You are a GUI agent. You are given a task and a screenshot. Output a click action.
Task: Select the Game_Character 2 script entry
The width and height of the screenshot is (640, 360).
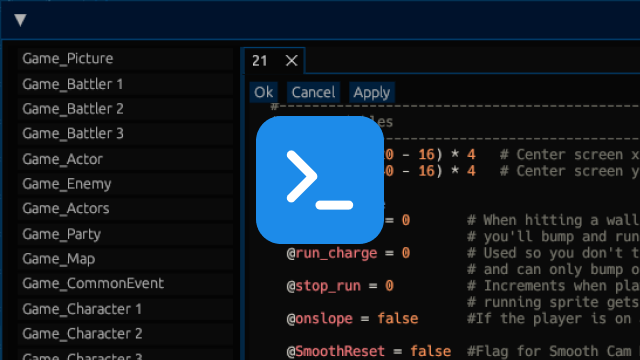click(x=125, y=334)
